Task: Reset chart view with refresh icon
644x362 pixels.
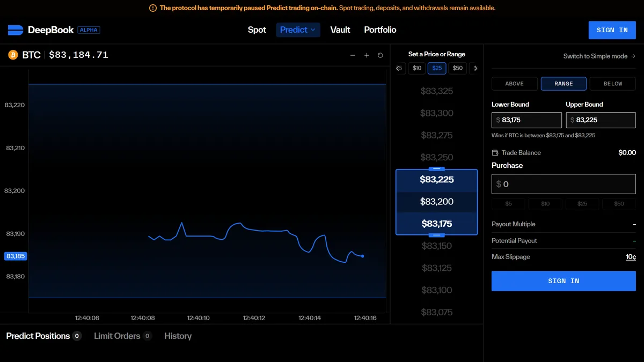Action: click(x=380, y=55)
